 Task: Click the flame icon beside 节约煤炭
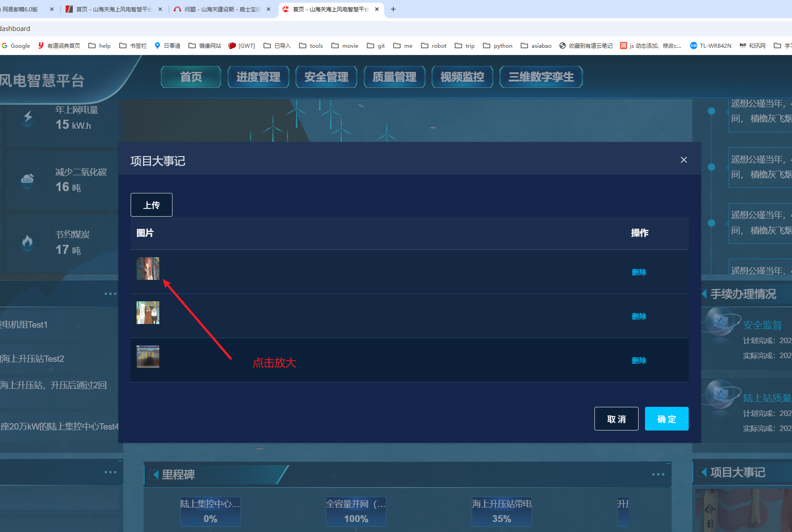(27, 242)
